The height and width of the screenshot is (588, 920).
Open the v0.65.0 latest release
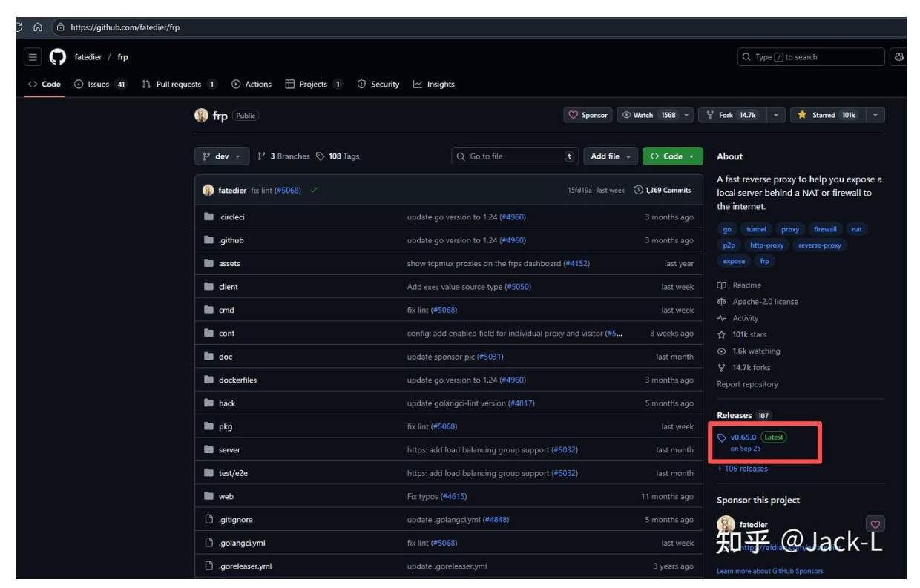pyautogui.click(x=743, y=437)
